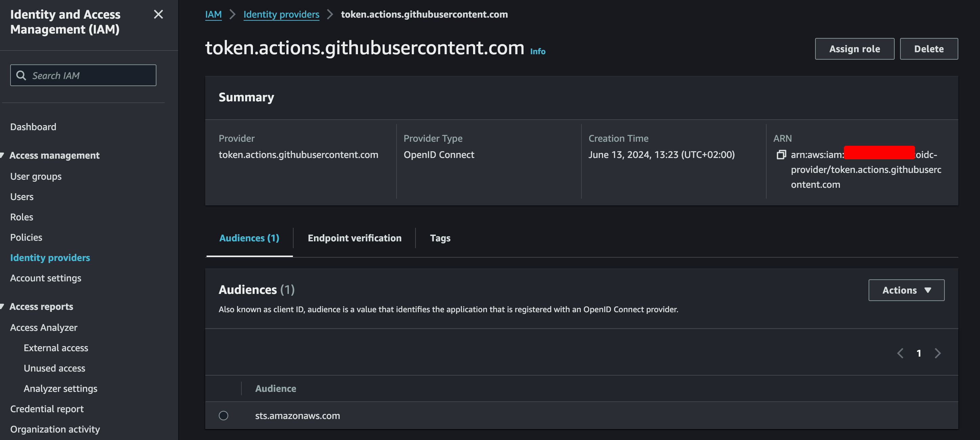Click the current breadcrumb token.actions.githubusercontent.com

coord(424,15)
